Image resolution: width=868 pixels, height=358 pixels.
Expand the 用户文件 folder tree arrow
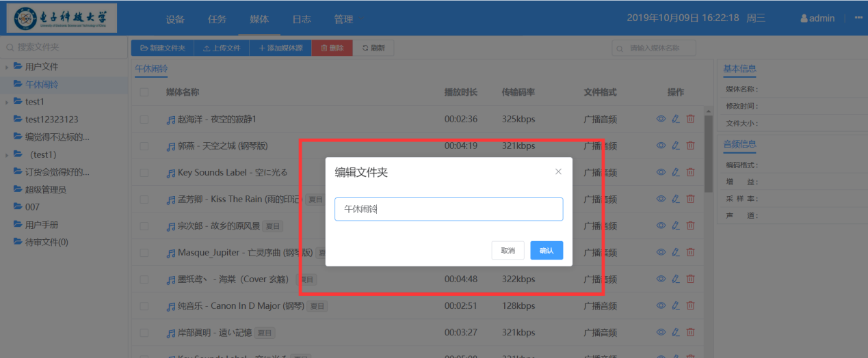(7, 67)
